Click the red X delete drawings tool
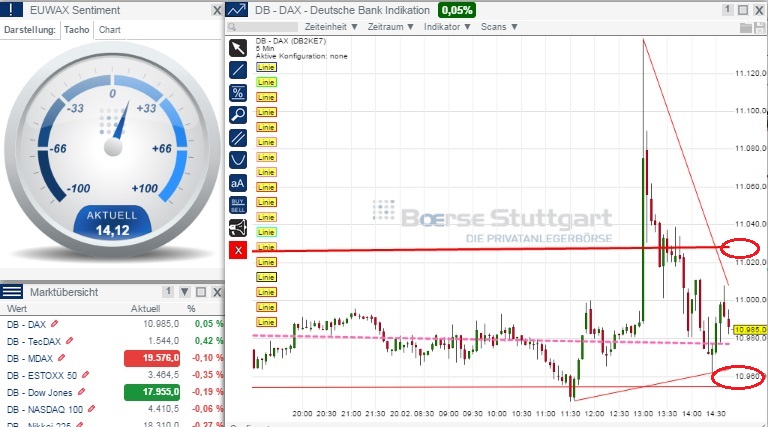Viewport: 768px width, 427px height. [238, 250]
